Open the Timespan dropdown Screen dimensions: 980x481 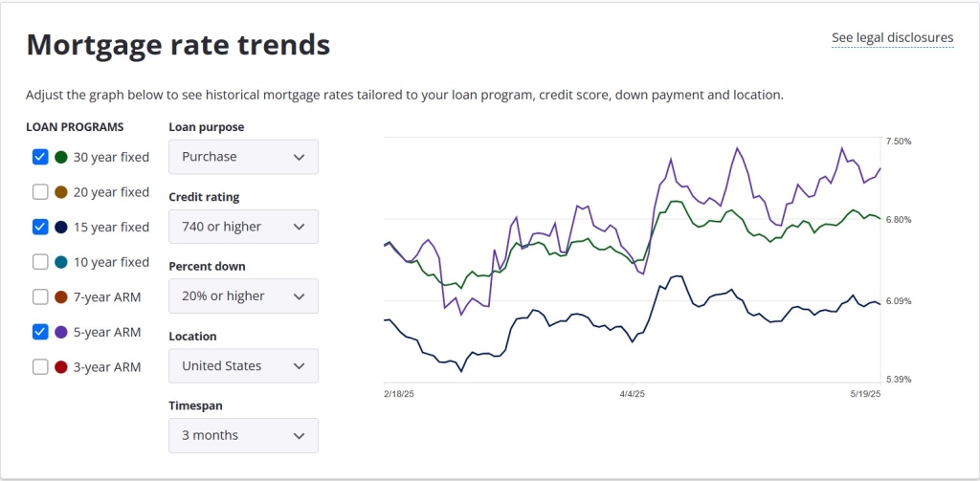(x=243, y=436)
